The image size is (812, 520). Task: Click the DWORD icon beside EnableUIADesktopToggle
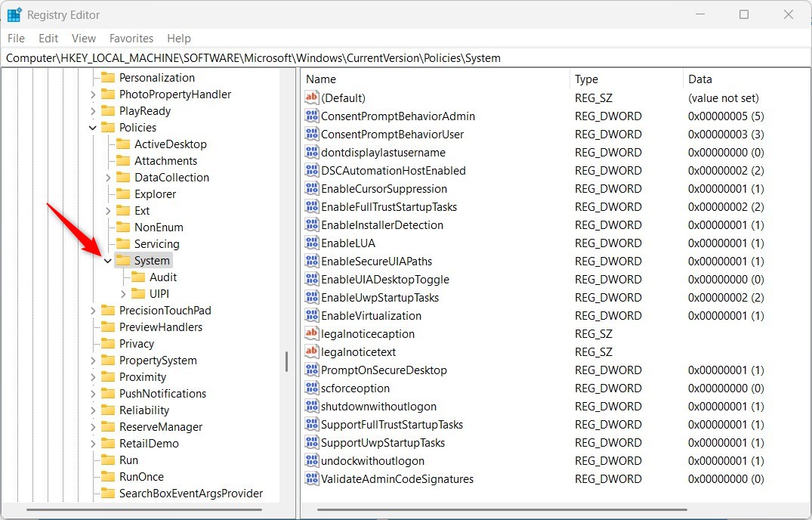pyautogui.click(x=311, y=279)
